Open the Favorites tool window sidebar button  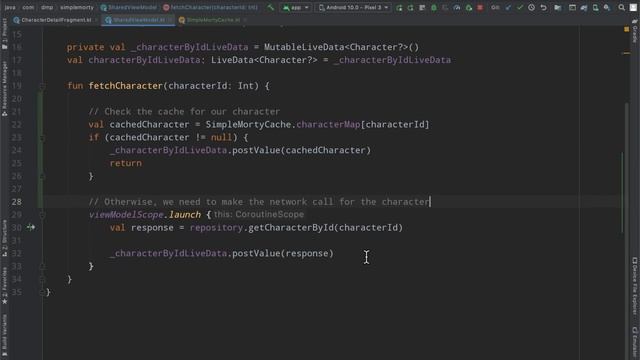pyautogui.click(x=4, y=285)
